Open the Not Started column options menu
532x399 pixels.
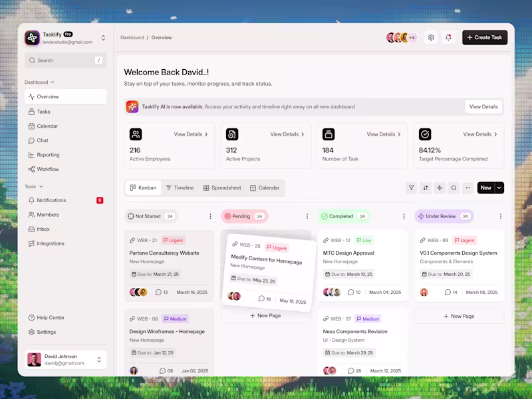click(x=210, y=216)
